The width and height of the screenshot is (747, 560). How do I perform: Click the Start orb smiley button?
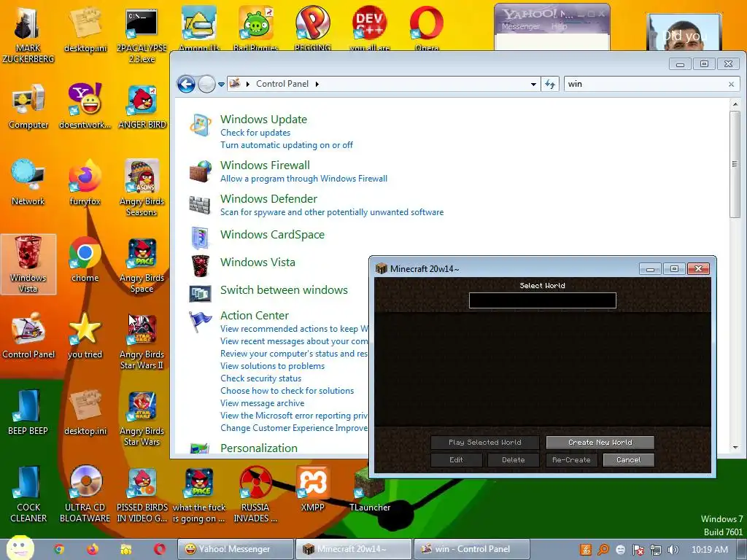[x=20, y=548]
